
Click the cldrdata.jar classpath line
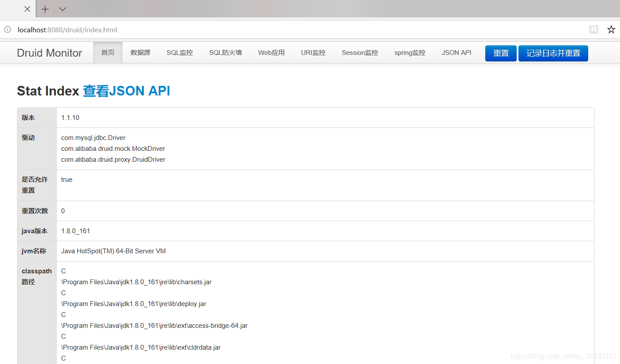pos(141,347)
